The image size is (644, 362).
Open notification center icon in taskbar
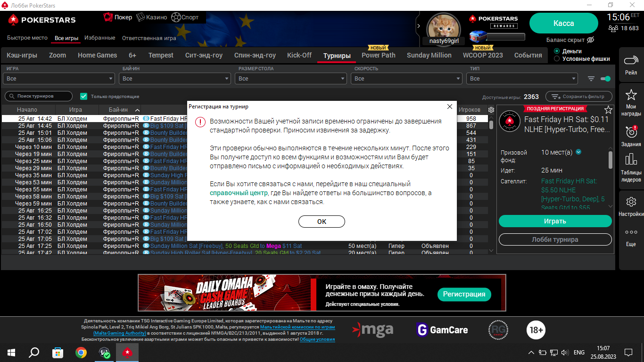click(628, 352)
